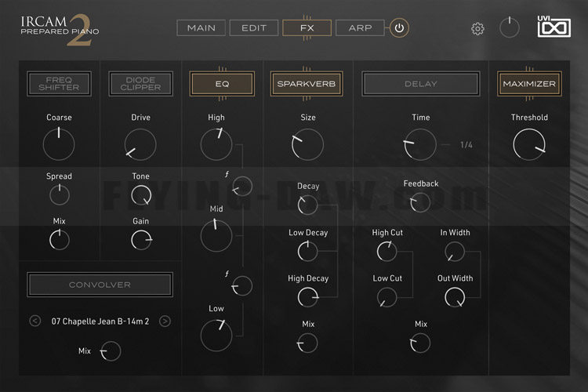The image size is (588, 392).
Task: Select previous convolver impulse with left arrow
Action: (x=34, y=321)
